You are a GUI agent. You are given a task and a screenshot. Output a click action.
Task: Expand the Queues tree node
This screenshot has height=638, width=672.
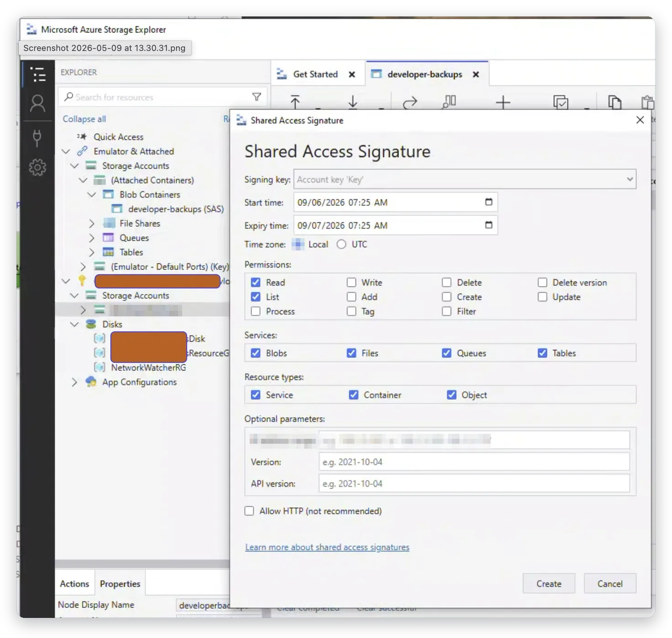92,238
